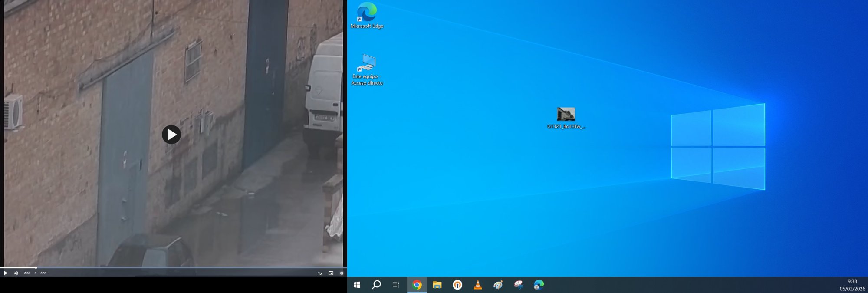Viewport: 868px width, 293px height.
Task: Open Task View in the taskbar
Action: (396, 285)
